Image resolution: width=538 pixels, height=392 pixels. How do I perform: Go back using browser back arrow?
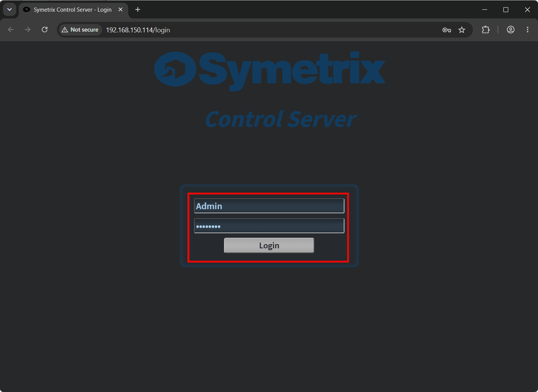tap(11, 30)
